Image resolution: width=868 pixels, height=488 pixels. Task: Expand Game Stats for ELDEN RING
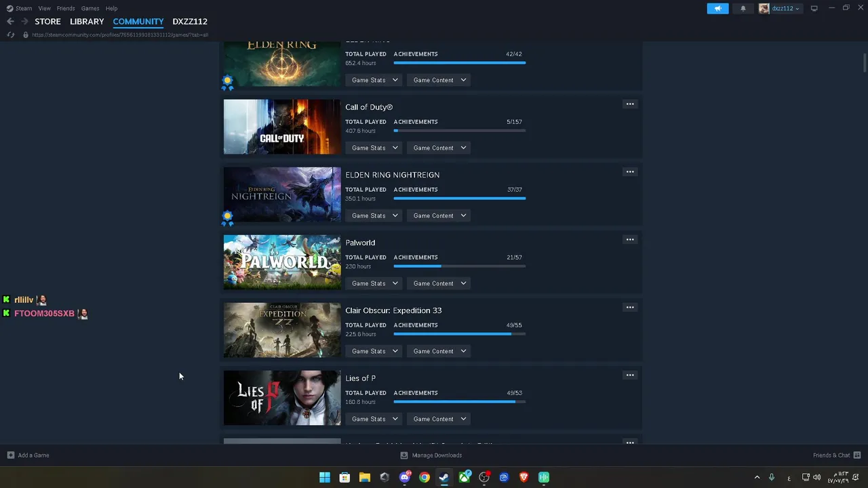374,80
